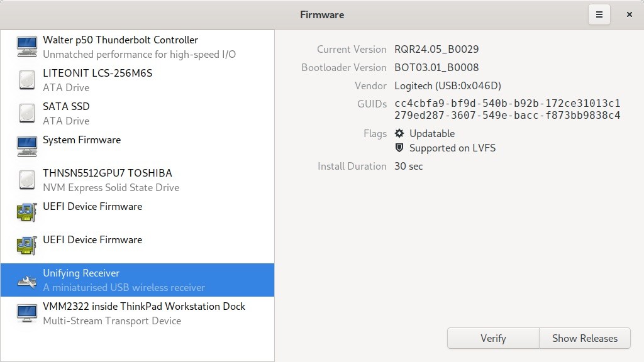Click the Updatable gear flag icon

pos(398,133)
